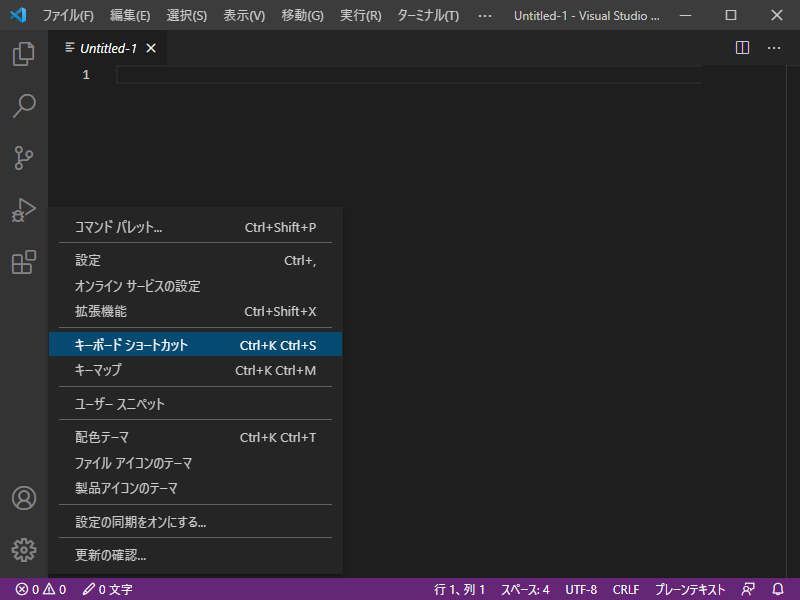
Task: Open the Explorer view in activity bar
Action: click(23, 54)
